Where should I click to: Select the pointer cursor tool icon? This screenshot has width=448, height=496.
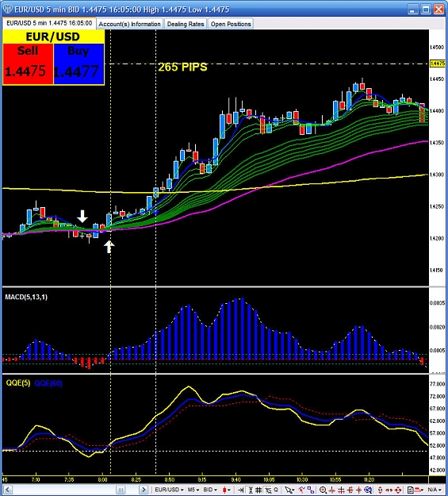287,490
